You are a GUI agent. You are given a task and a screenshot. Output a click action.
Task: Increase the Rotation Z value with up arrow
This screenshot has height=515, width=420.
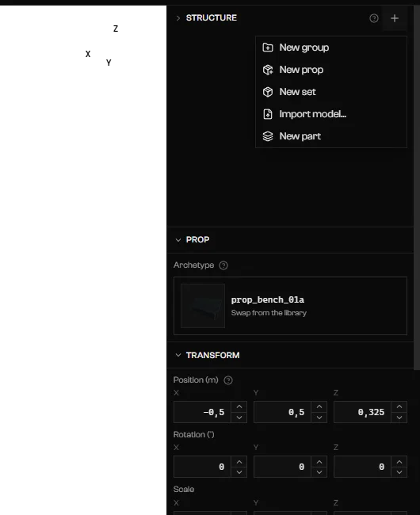coord(399,461)
